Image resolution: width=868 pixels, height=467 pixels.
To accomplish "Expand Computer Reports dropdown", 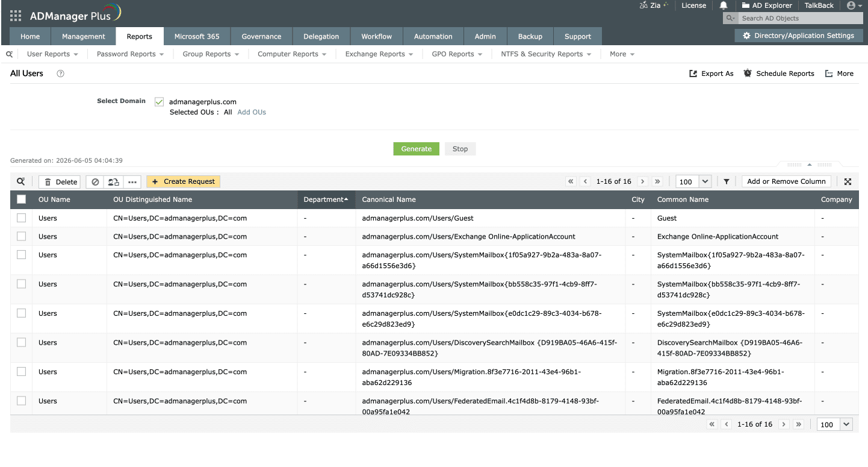I will (292, 54).
